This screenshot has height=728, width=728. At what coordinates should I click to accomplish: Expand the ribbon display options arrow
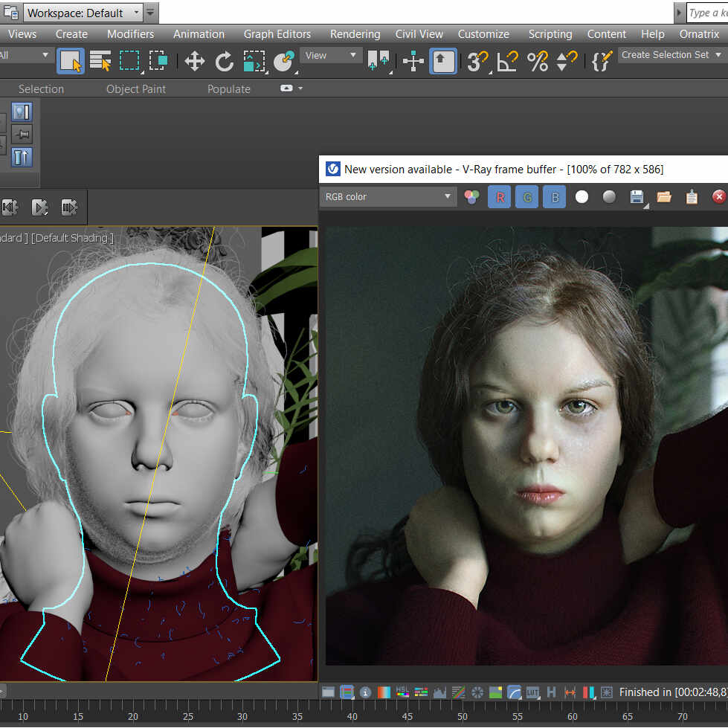(x=300, y=88)
